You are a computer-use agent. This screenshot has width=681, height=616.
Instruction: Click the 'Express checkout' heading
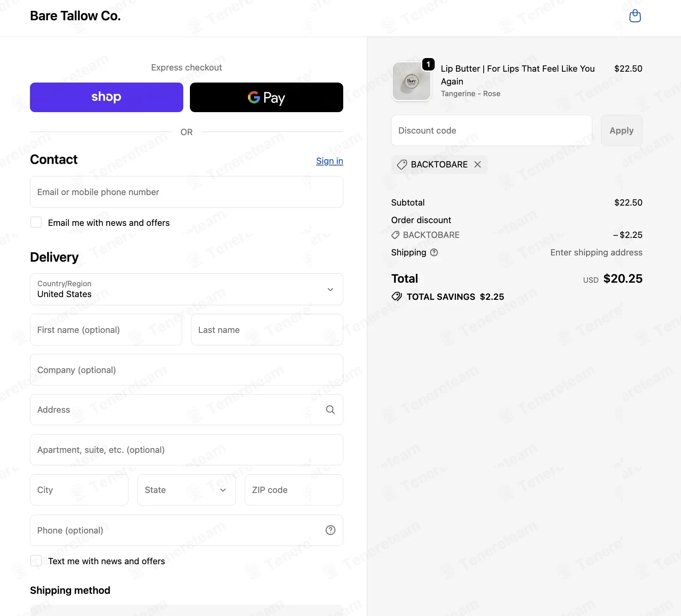pyautogui.click(x=186, y=67)
